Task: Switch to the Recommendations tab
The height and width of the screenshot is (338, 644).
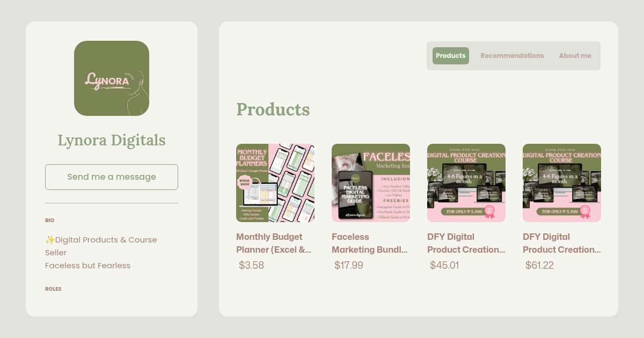Action: click(511, 56)
